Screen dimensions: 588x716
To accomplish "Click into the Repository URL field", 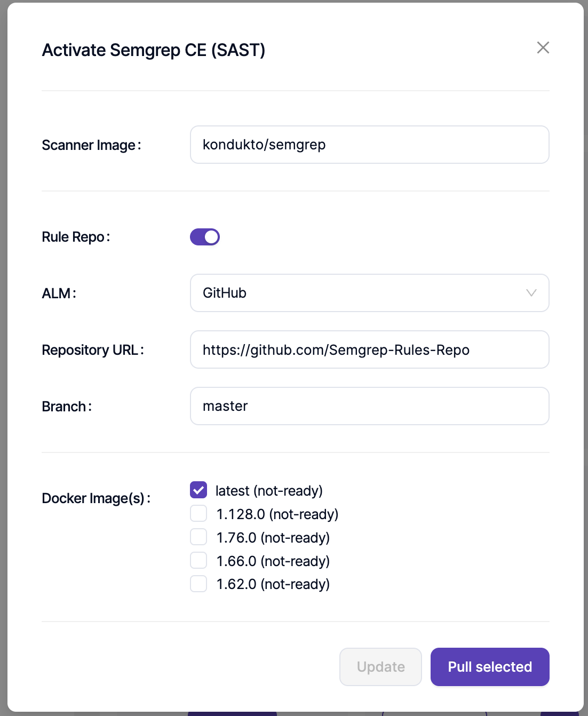I will click(x=369, y=349).
